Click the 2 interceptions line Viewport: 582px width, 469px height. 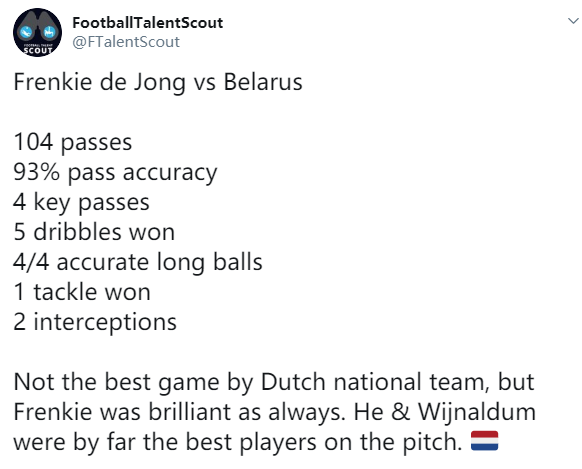[95, 322]
